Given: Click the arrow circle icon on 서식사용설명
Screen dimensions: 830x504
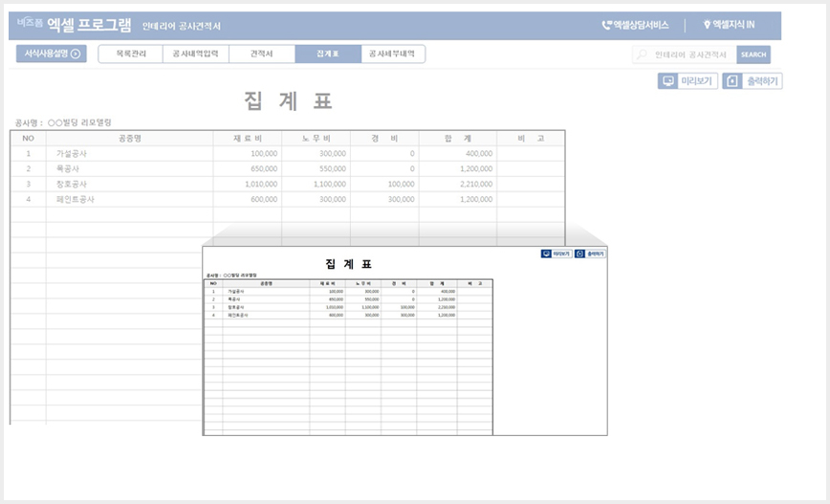Looking at the screenshot, I should click(x=76, y=54).
